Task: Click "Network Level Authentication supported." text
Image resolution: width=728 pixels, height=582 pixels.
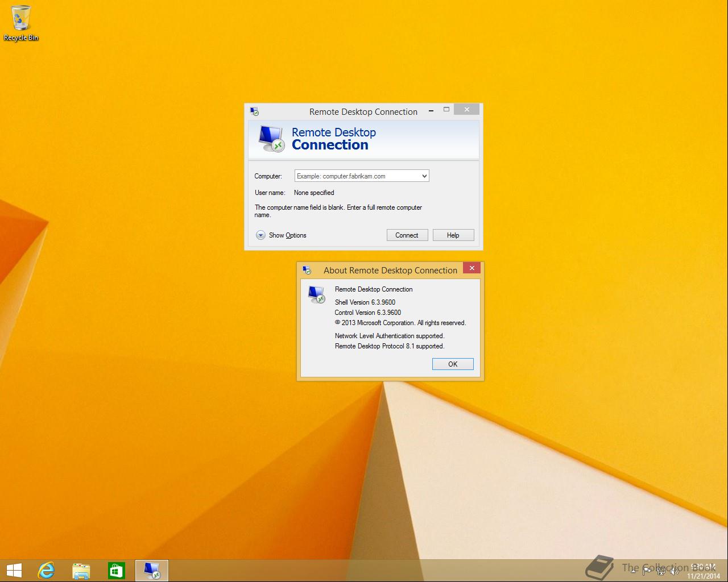Action: click(x=390, y=336)
